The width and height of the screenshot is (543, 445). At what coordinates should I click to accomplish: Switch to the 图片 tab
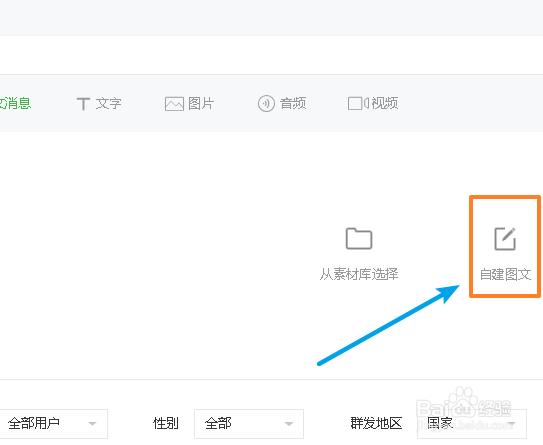pyautogui.click(x=189, y=104)
